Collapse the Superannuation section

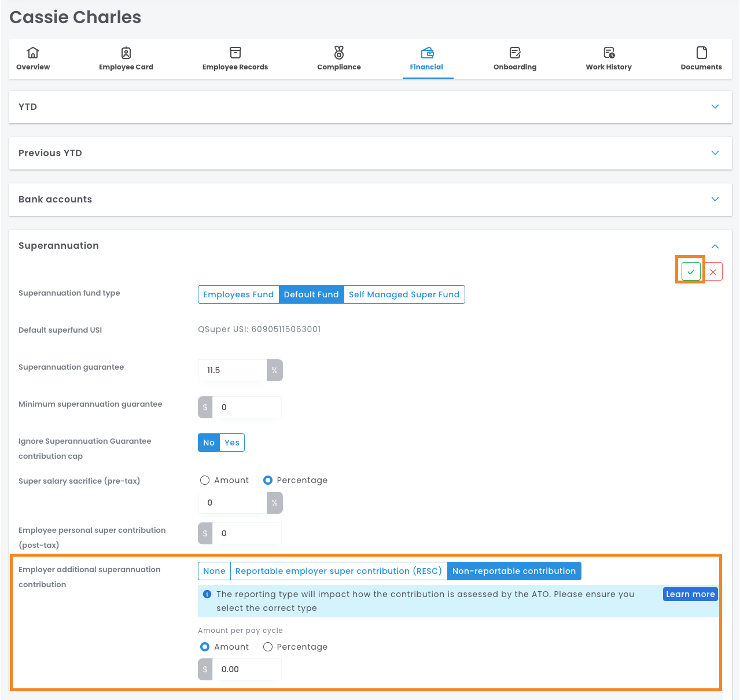[715, 246]
